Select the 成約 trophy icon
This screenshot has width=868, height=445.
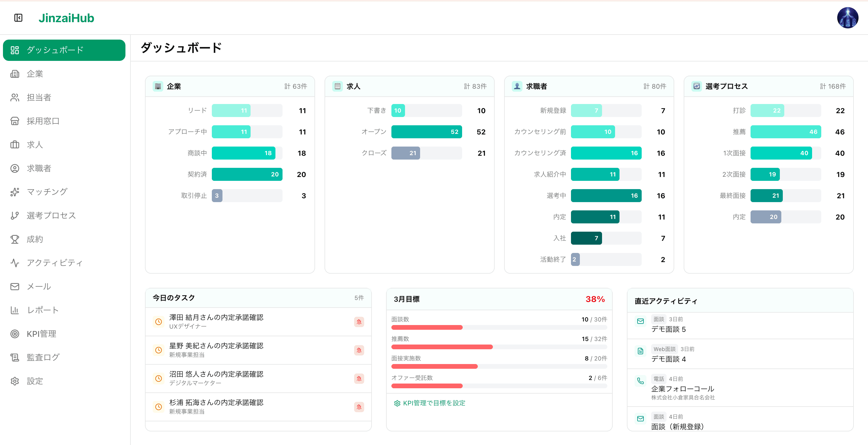coord(15,239)
